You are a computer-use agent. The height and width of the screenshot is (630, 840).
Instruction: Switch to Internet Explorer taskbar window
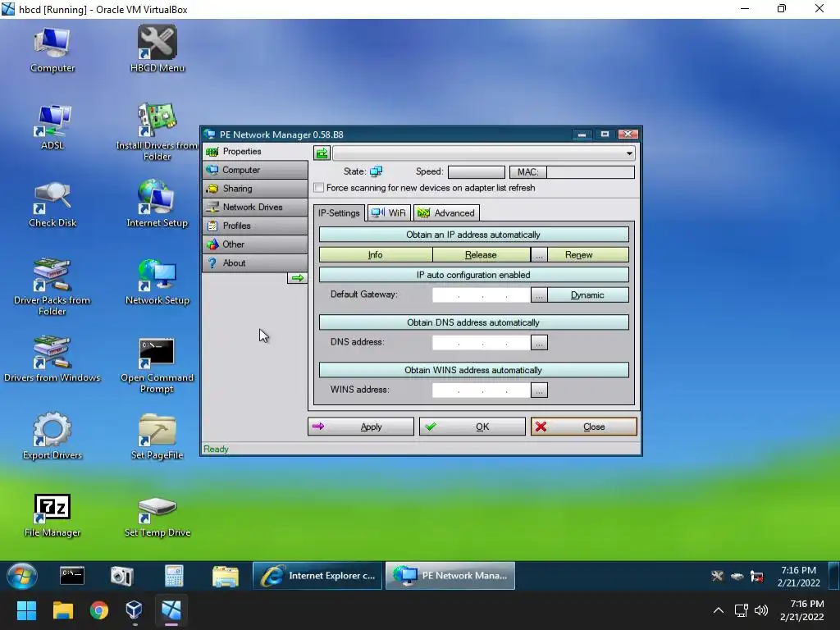coord(318,576)
